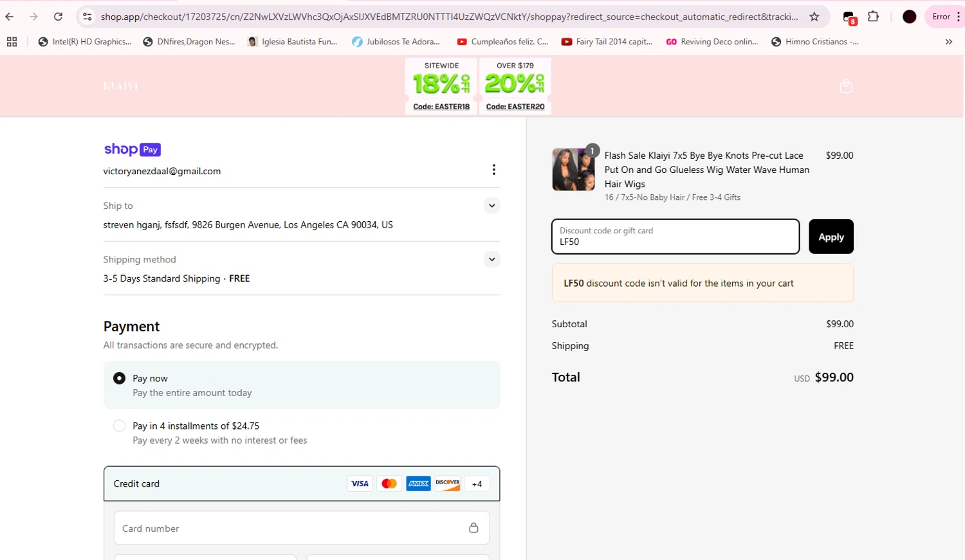Image resolution: width=965 pixels, height=560 pixels.
Task: Select Pay in 4 installments option
Action: click(301, 433)
